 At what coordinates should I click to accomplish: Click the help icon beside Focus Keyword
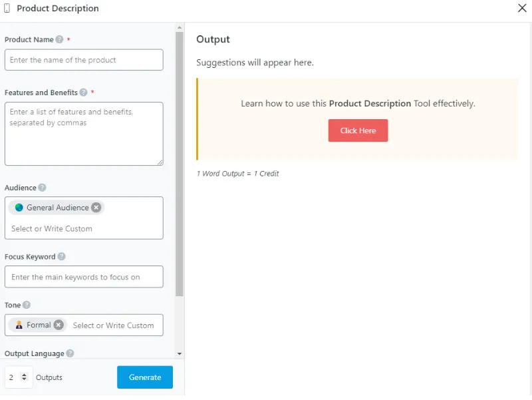point(62,256)
